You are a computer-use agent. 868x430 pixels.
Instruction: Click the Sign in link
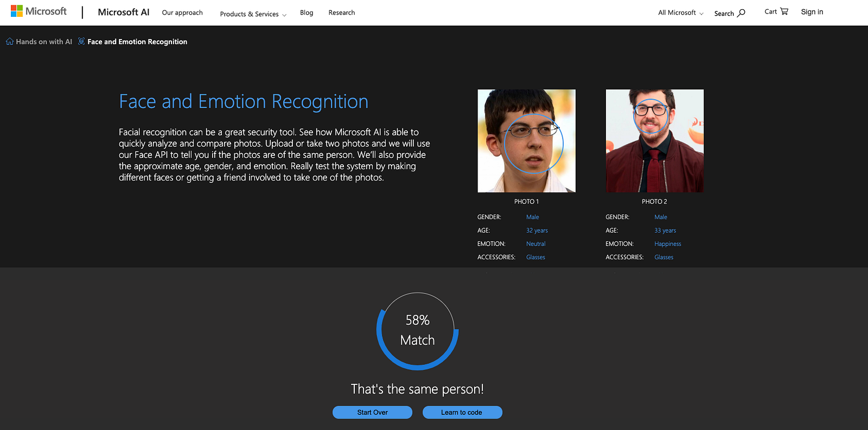[x=812, y=12]
